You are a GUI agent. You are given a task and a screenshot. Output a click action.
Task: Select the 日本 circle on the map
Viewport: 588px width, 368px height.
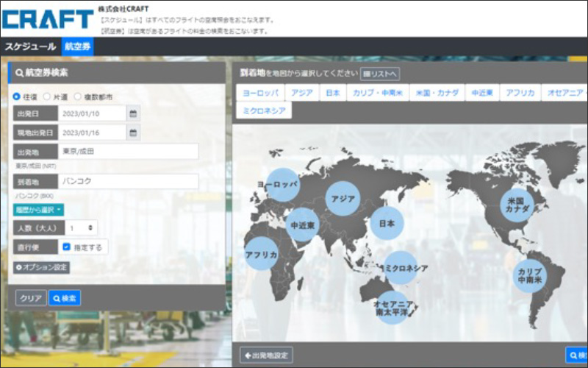tap(387, 223)
